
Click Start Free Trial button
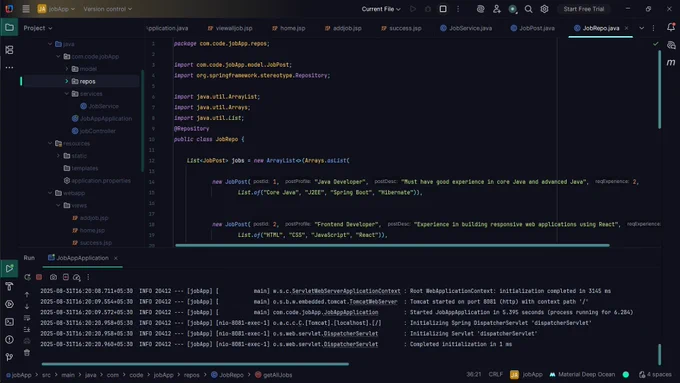coord(584,9)
